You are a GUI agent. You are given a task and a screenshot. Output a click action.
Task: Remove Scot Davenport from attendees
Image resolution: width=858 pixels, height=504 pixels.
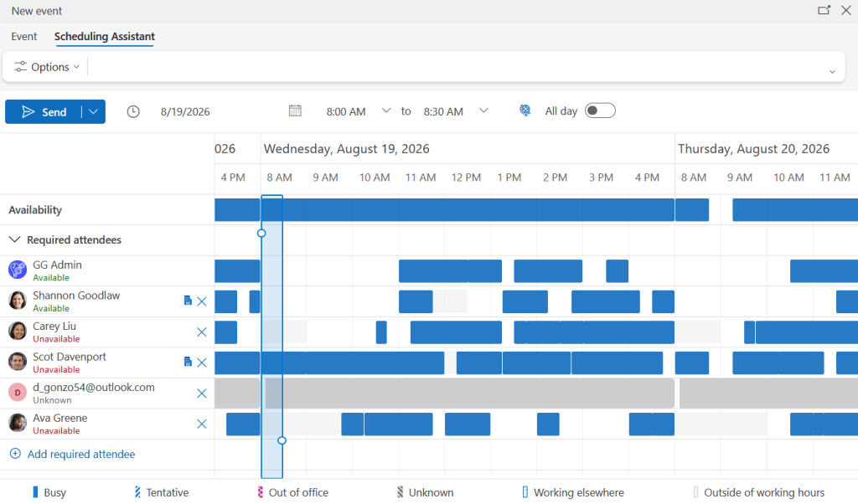pos(202,363)
